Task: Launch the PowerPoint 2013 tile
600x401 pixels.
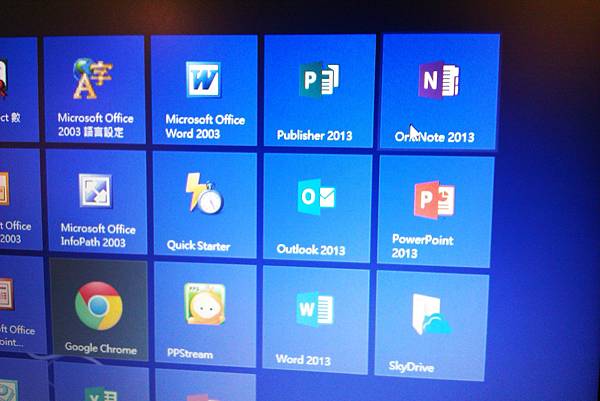Action: 435,212
